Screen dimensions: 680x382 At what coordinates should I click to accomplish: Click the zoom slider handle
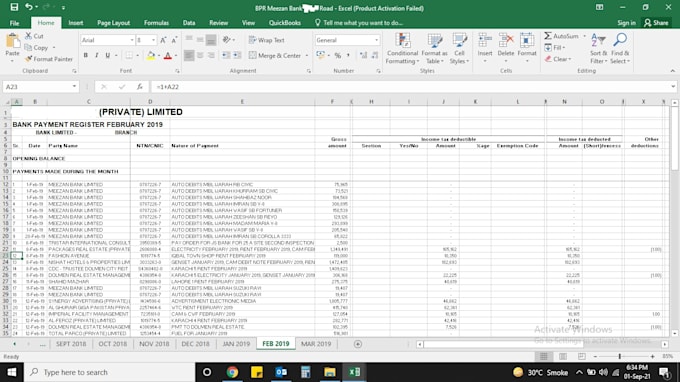(x=620, y=356)
